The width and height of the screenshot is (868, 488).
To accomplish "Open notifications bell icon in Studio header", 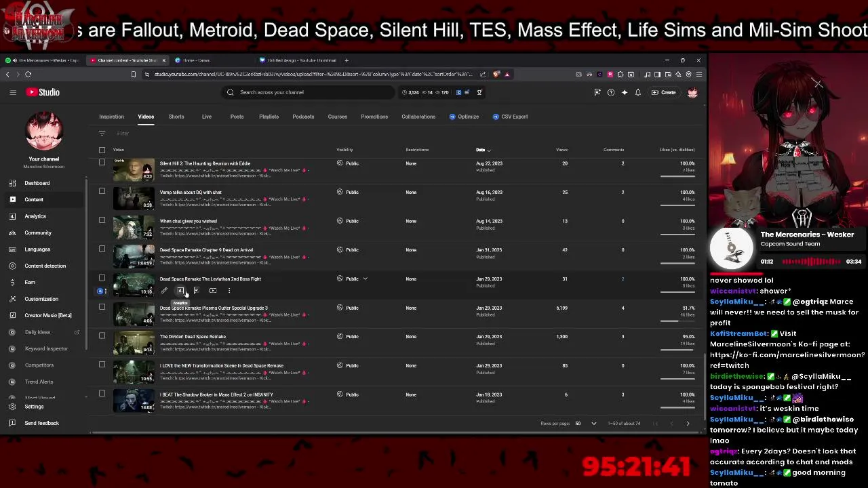I will tap(638, 92).
